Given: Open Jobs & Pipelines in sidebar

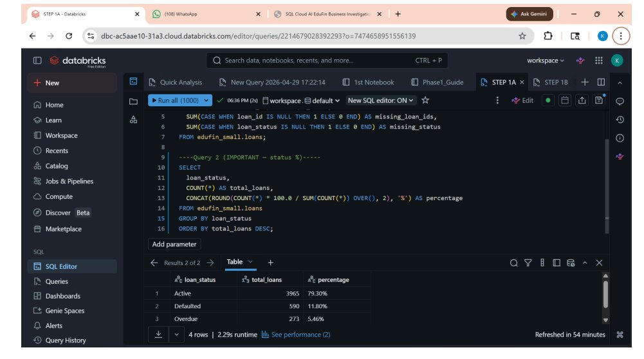Looking at the screenshot, I should coord(72,181).
